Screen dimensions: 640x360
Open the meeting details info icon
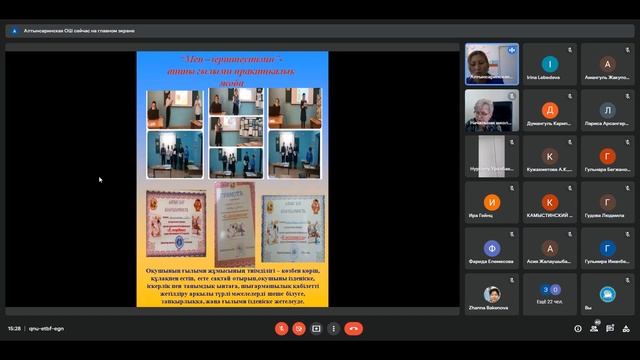[578, 329]
